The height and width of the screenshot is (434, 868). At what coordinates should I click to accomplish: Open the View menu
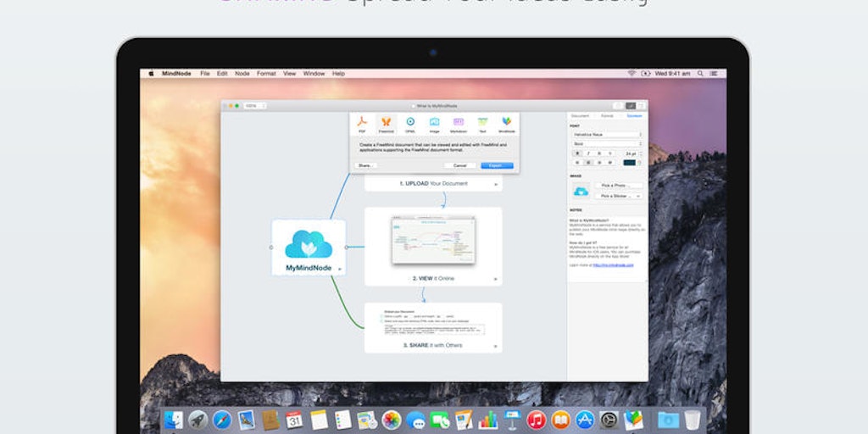[x=290, y=73]
